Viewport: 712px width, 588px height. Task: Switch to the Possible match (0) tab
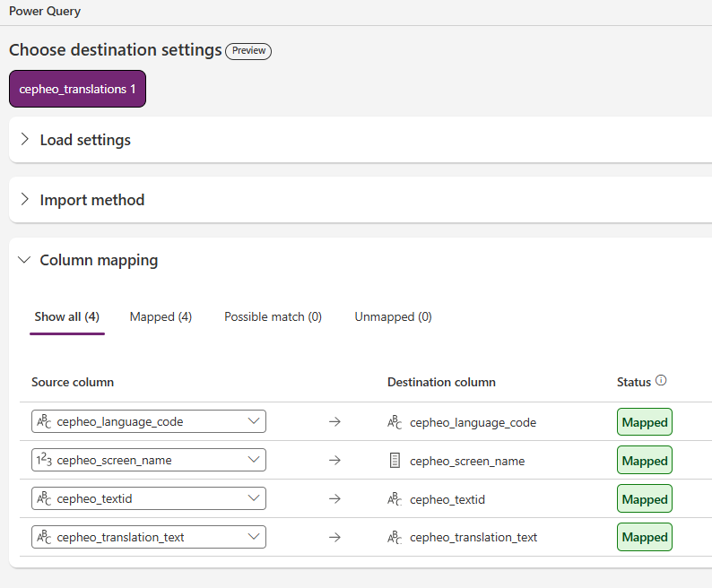pyautogui.click(x=273, y=316)
